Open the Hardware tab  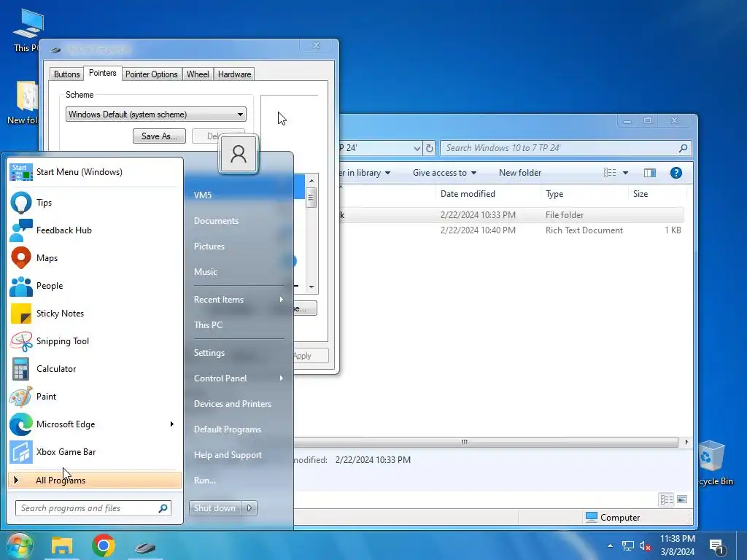pos(234,74)
